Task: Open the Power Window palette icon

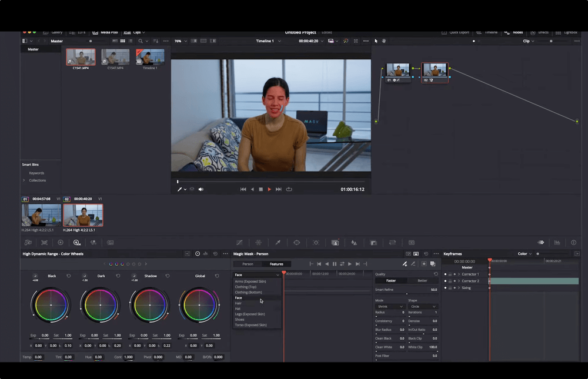Action: click(x=296, y=243)
